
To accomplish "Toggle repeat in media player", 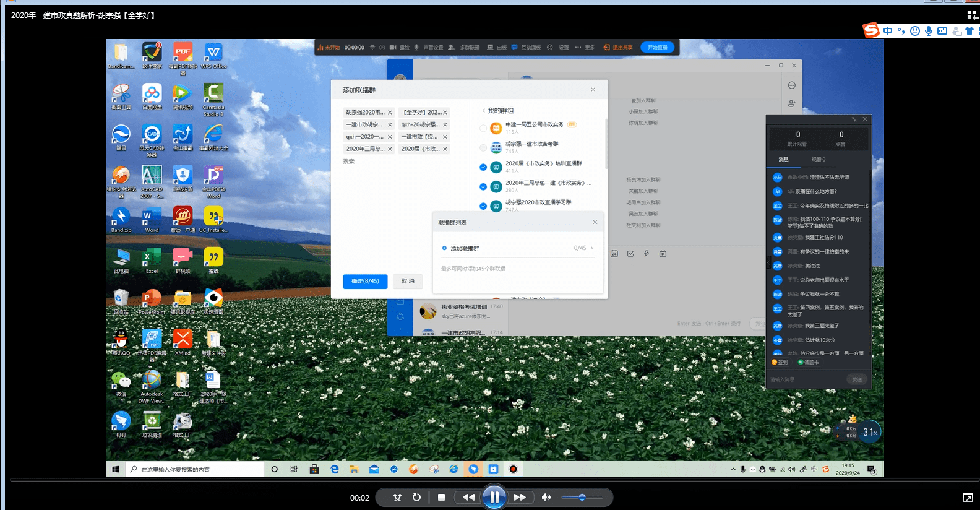I will (416, 497).
